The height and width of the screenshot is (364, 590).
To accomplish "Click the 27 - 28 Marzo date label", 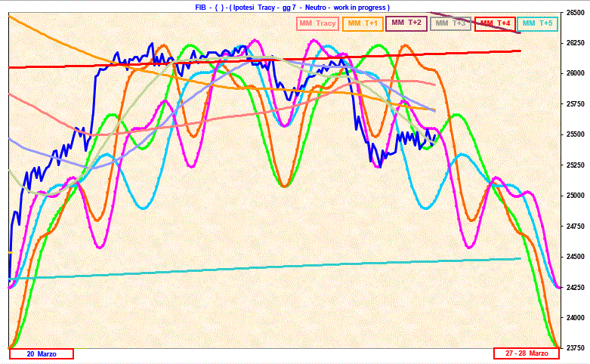I will [527, 353].
